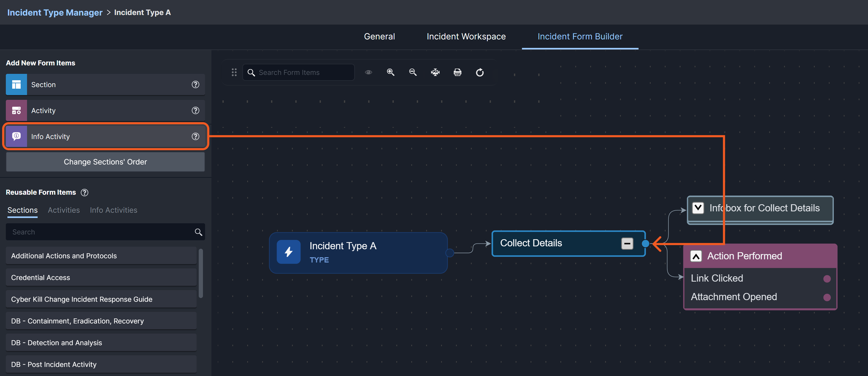868x376 pixels.
Task: Collapse the Action Performed activity node
Action: (x=696, y=256)
